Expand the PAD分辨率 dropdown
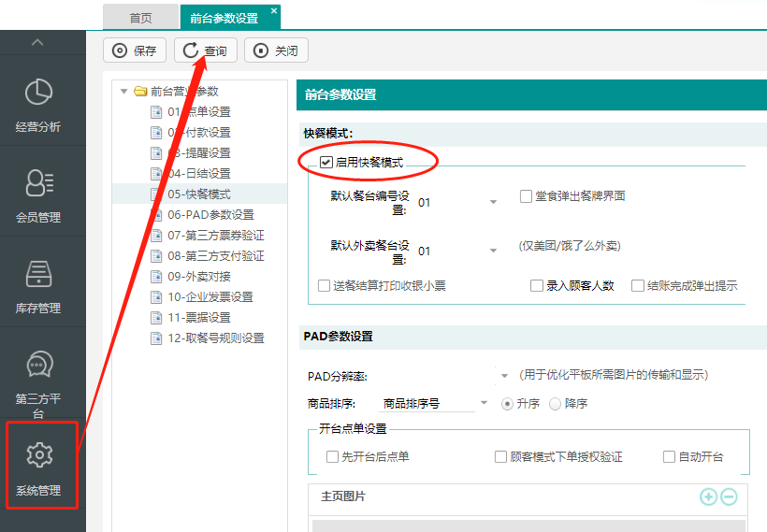Viewport: 767px width, 532px height. pyautogui.click(x=504, y=376)
